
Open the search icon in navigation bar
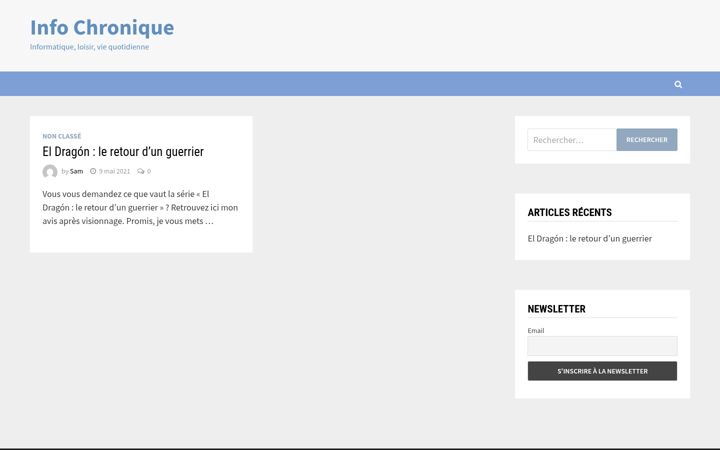point(678,84)
